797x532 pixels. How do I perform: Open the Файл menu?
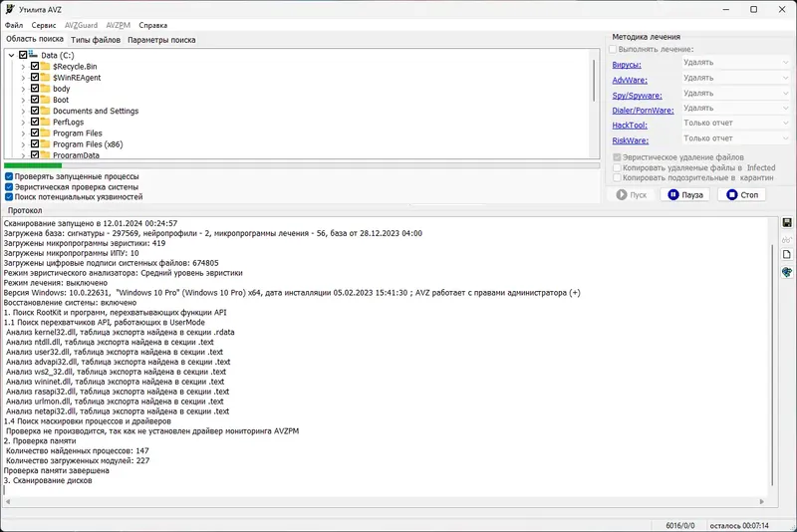pos(14,25)
